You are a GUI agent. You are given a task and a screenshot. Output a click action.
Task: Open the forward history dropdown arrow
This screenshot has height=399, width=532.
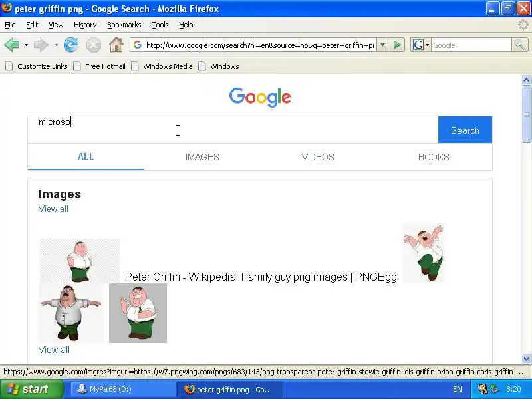(56, 45)
